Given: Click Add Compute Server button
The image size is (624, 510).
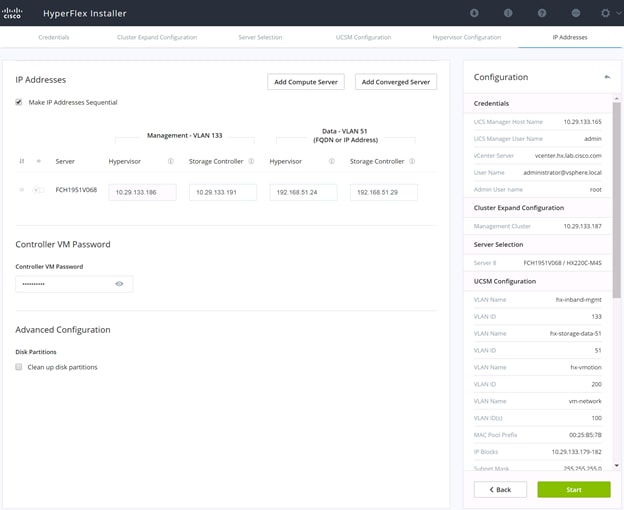Looking at the screenshot, I should [x=306, y=82].
